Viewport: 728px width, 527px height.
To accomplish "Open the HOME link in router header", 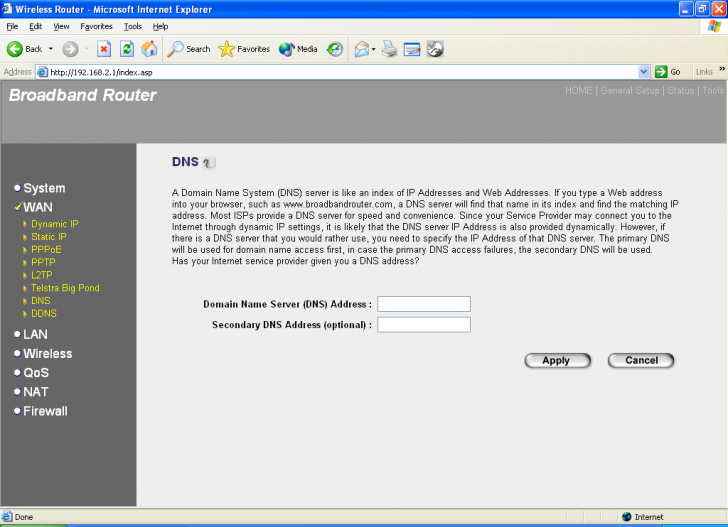I will (578, 91).
